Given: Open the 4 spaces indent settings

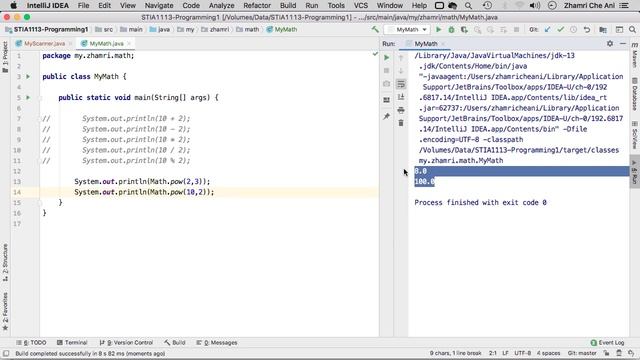Looking at the screenshot, I should point(548,353).
